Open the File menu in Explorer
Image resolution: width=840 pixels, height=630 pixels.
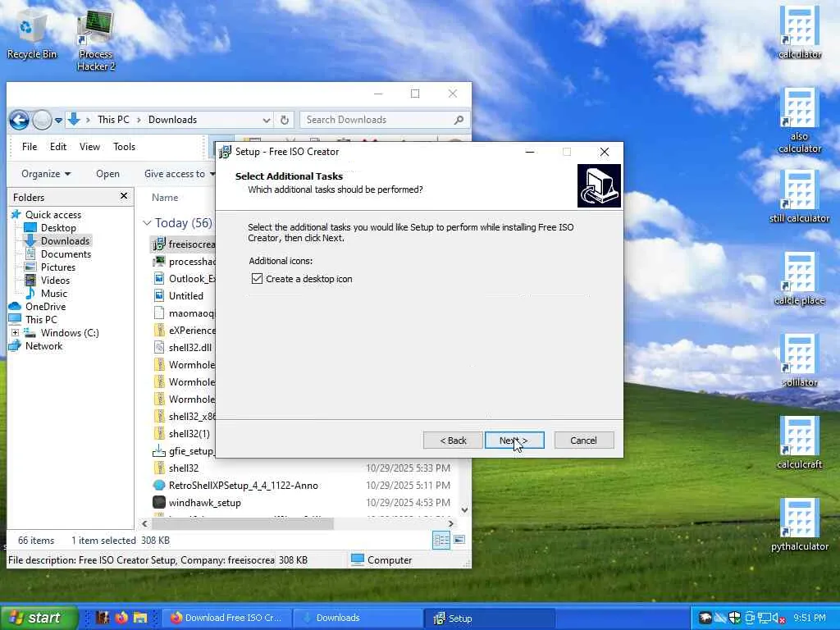(30, 147)
